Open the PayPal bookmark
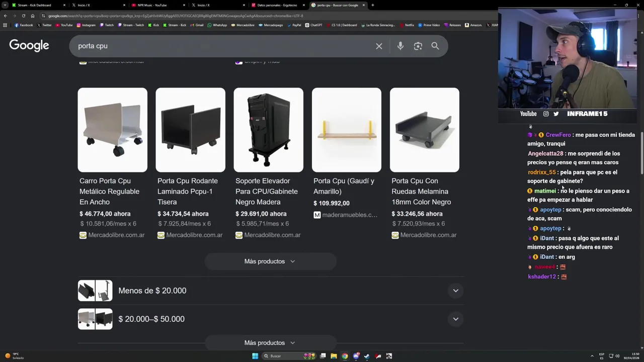644x362 pixels. (x=294, y=25)
